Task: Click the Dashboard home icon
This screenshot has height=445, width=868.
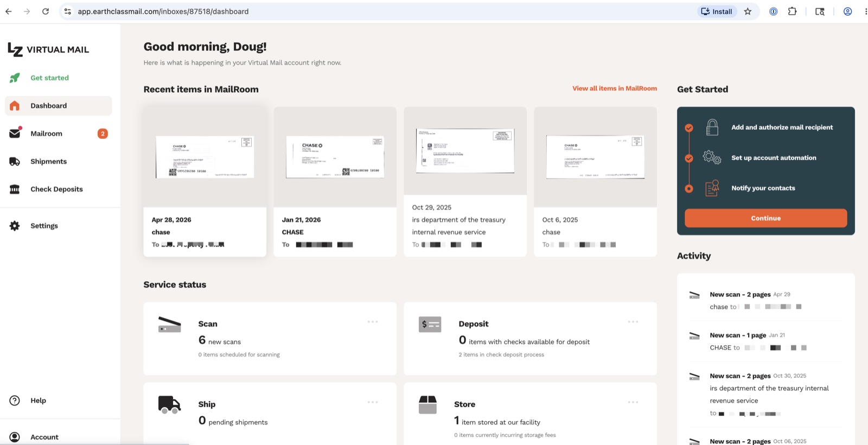Action: point(15,106)
